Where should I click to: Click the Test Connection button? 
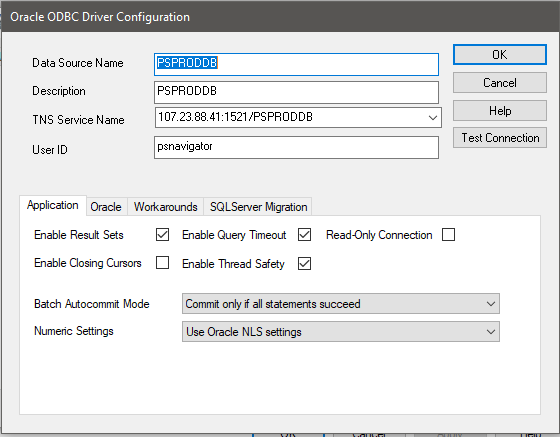pyautogui.click(x=500, y=138)
